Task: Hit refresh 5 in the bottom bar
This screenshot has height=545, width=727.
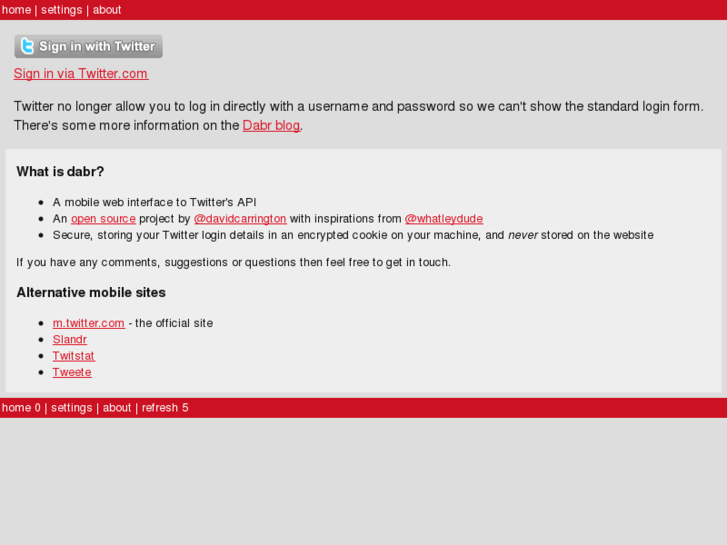Action: click(165, 408)
